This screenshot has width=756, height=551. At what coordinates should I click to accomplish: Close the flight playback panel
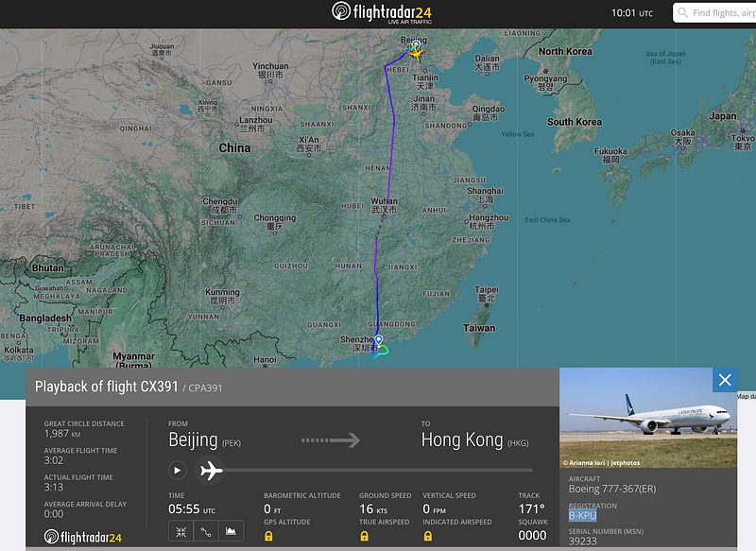pos(725,380)
